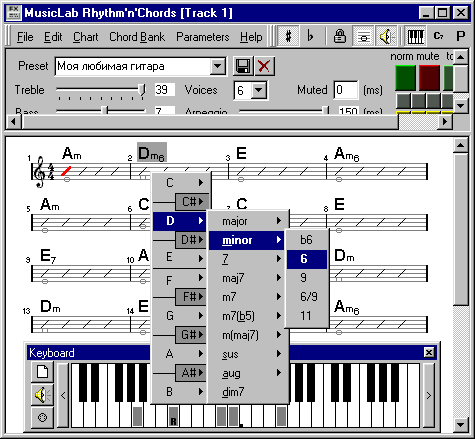
Task: Select the sus chord type
Action: point(247,354)
